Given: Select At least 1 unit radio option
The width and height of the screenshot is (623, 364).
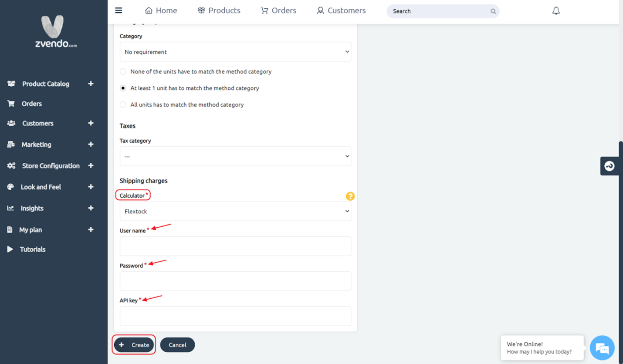Looking at the screenshot, I should [123, 88].
